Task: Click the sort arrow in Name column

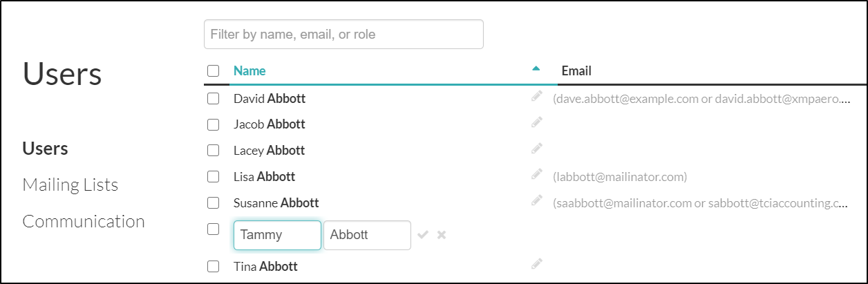Action: click(536, 69)
